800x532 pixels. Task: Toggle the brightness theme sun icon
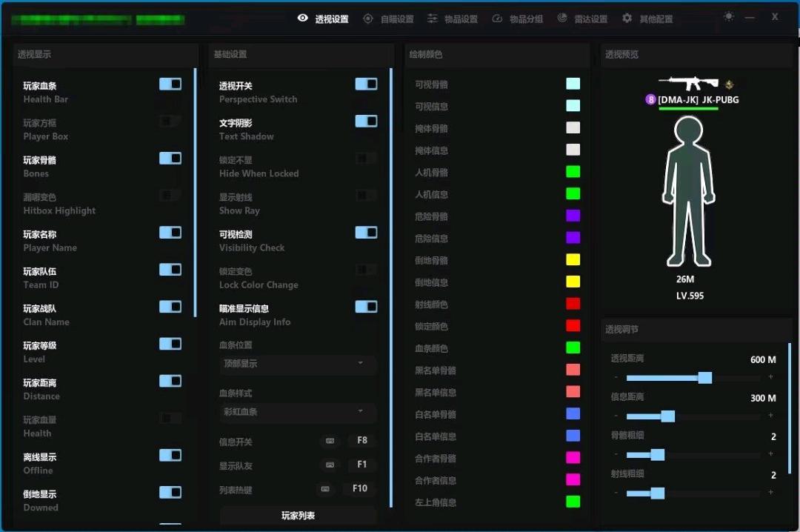click(729, 16)
